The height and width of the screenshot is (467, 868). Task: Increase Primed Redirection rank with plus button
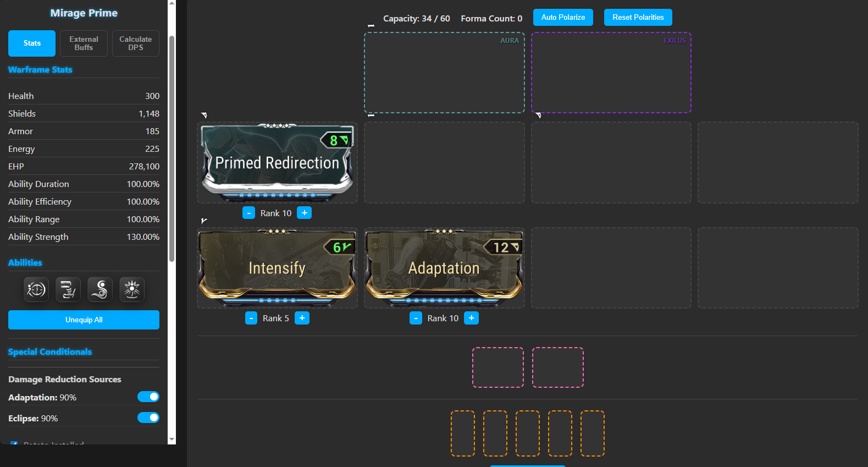(x=305, y=213)
